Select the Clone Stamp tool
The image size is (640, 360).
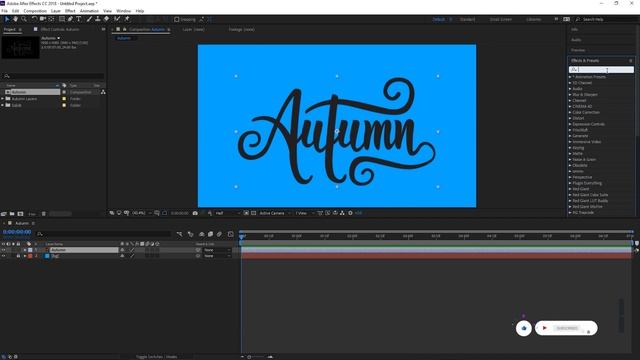click(x=98, y=19)
